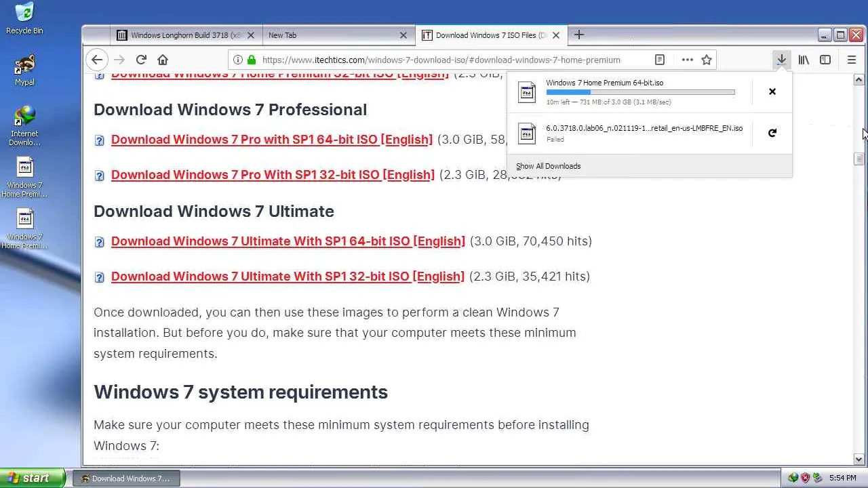The image size is (868, 488).
Task: Click the green-check computer tray icon
Action: tap(817, 479)
